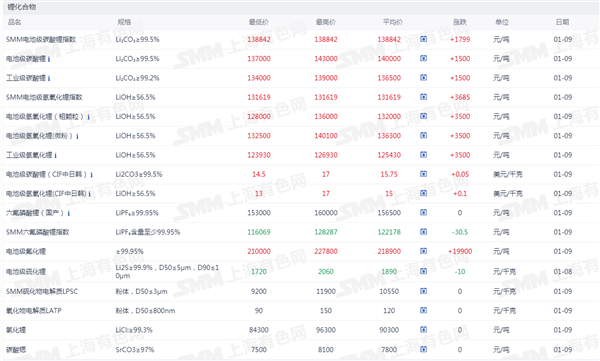Select the average price 15.75
600x361 pixels.
(x=389, y=174)
